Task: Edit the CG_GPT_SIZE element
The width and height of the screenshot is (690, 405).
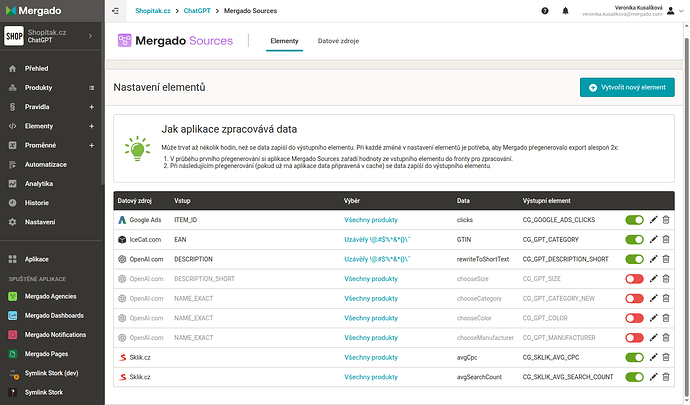Action: [653, 279]
